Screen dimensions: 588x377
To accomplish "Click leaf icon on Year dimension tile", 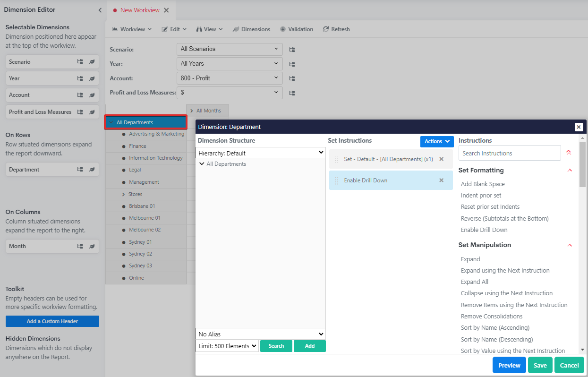I will coord(92,78).
